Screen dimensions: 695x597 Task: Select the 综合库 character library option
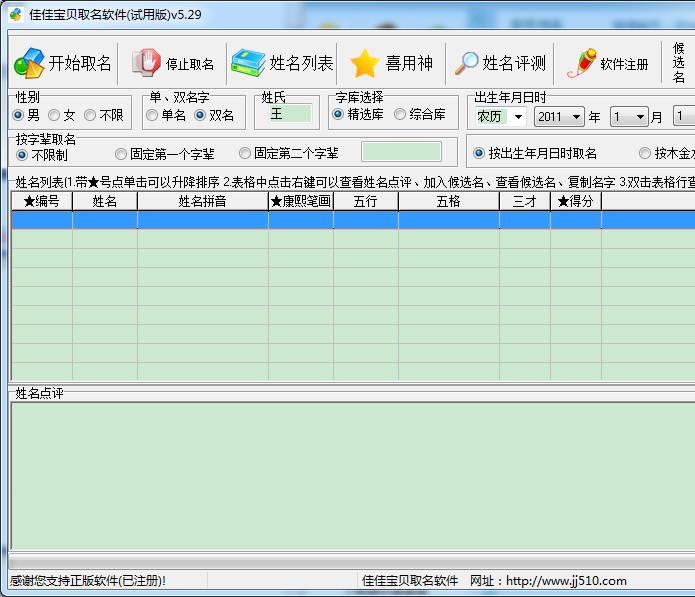[400, 114]
